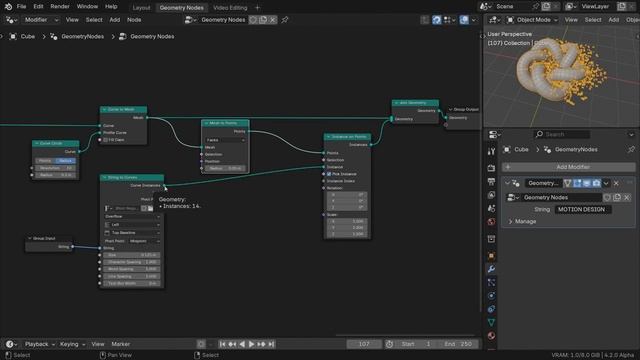The height and width of the screenshot is (360, 640).
Task: Open the Particles properties tab
Action: [x=491, y=282]
